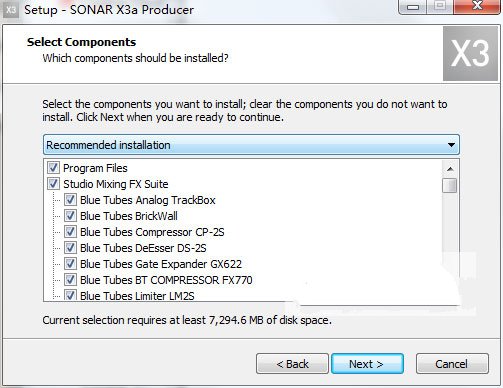Toggle Blue Tubes DeEsser DS-2S checkbox
Viewport: 503px width, 388px height.
pyautogui.click(x=70, y=248)
